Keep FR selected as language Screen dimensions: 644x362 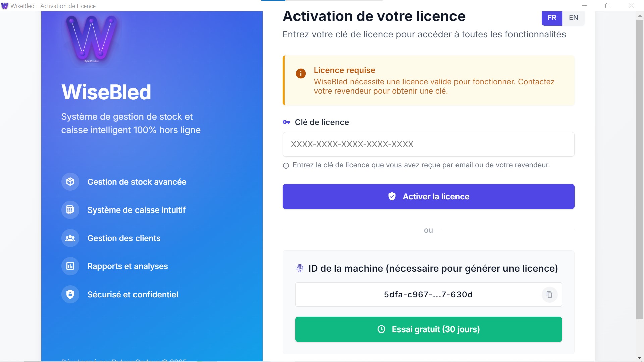tap(552, 18)
